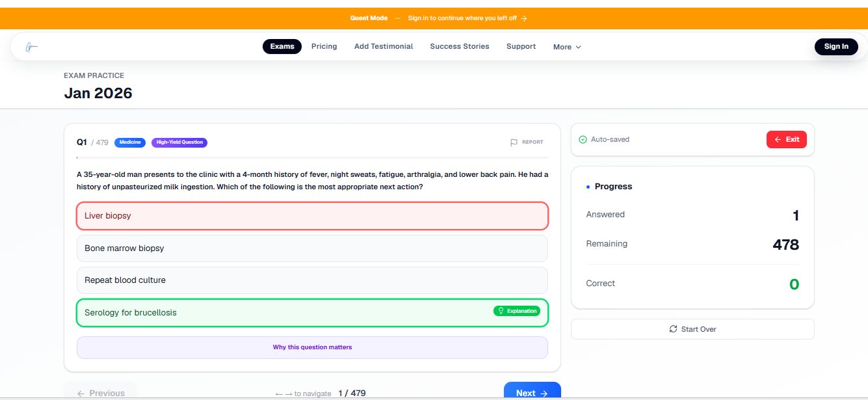Choose the Bone marrow biopsy option
This screenshot has height=400, width=868.
[312, 248]
